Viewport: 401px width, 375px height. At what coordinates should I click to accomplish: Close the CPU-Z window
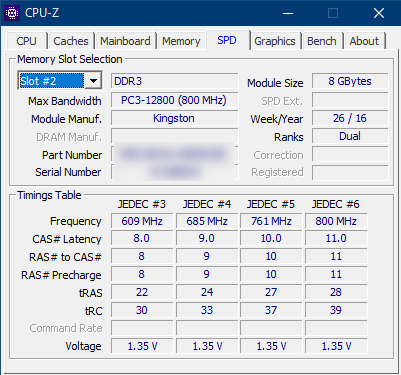[x=379, y=13]
